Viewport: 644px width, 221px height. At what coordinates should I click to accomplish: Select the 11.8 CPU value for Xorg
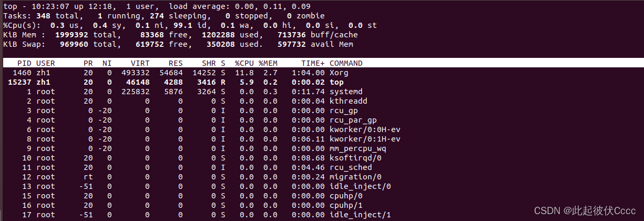click(244, 73)
